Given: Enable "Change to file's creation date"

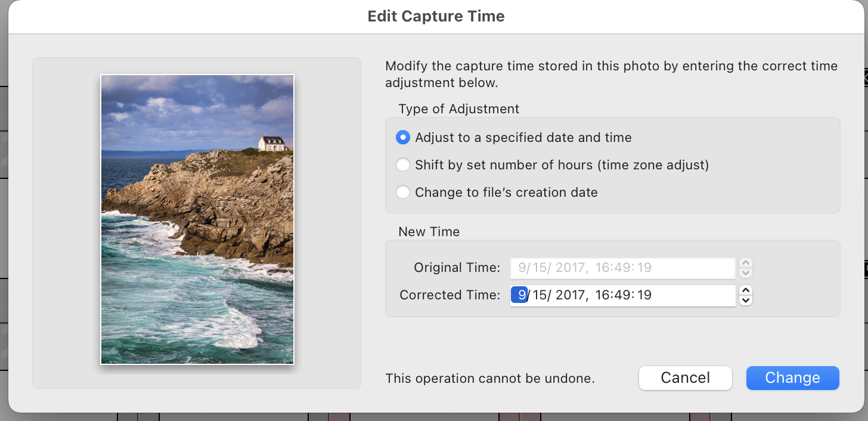Looking at the screenshot, I should tap(402, 192).
